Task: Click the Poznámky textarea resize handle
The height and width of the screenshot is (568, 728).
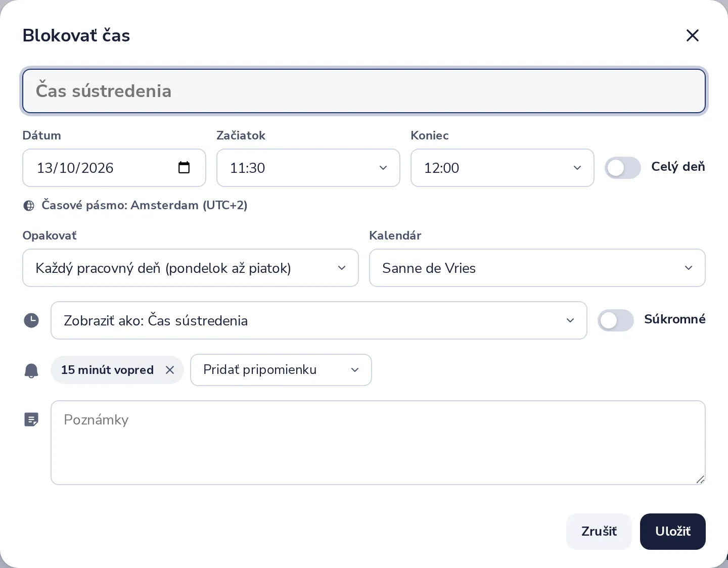Action: 700,480
